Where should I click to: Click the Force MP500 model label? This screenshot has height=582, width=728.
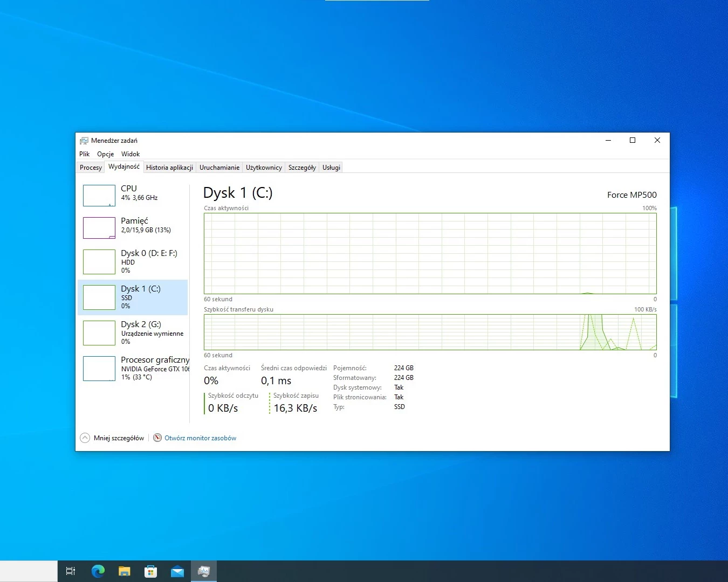(x=631, y=195)
